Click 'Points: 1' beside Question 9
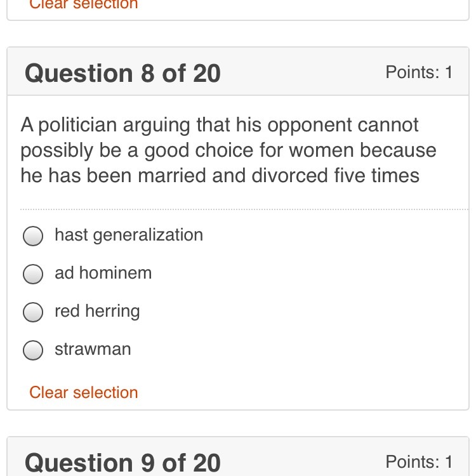The width and height of the screenshot is (476, 476). pos(419,461)
